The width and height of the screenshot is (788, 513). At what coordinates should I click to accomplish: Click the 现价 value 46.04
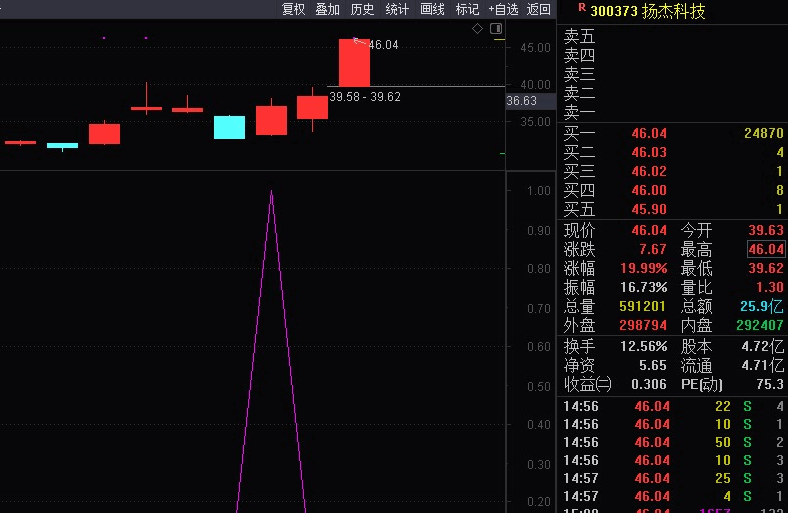(x=649, y=230)
